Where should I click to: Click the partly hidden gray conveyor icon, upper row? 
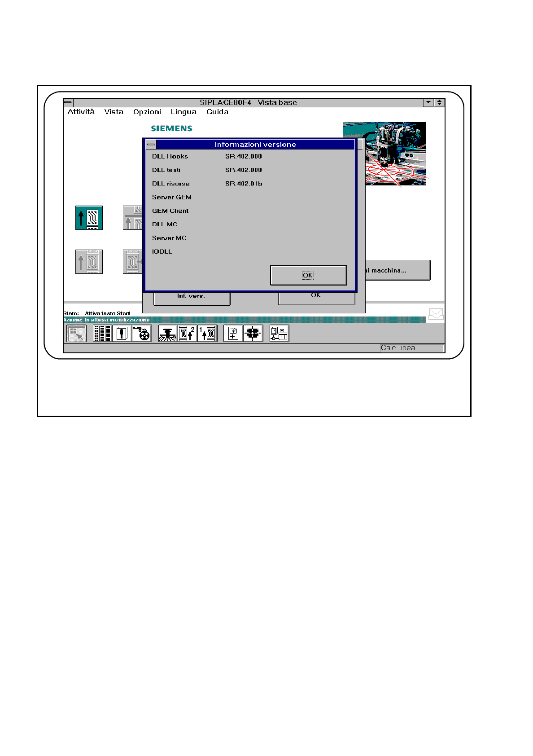click(x=133, y=218)
